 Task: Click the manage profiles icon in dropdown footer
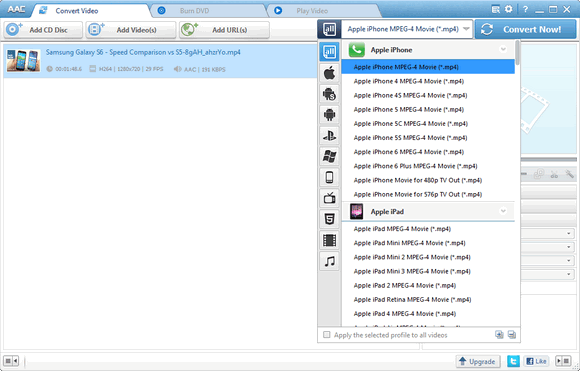tap(512, 335)
